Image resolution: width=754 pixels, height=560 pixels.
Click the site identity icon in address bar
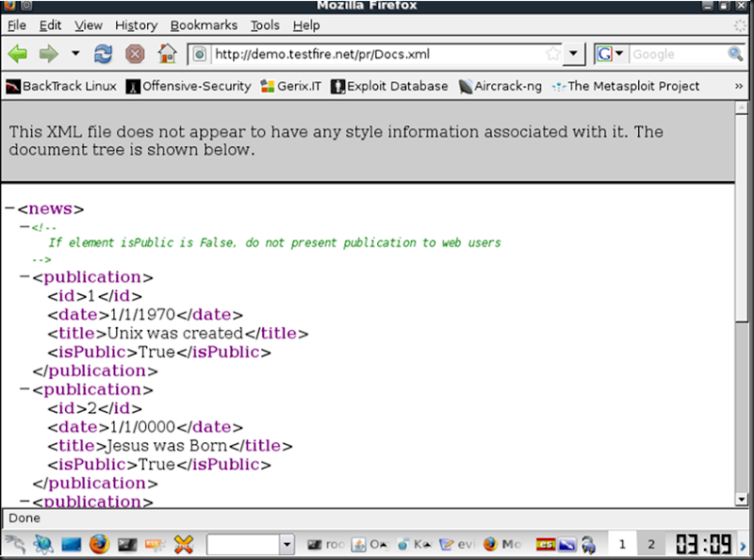coord(200,54)
